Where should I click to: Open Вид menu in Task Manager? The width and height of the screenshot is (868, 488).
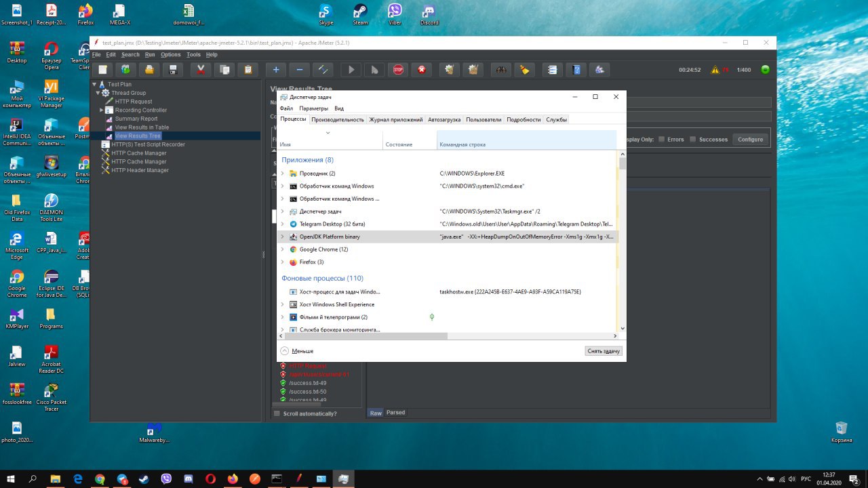(339, 108)
